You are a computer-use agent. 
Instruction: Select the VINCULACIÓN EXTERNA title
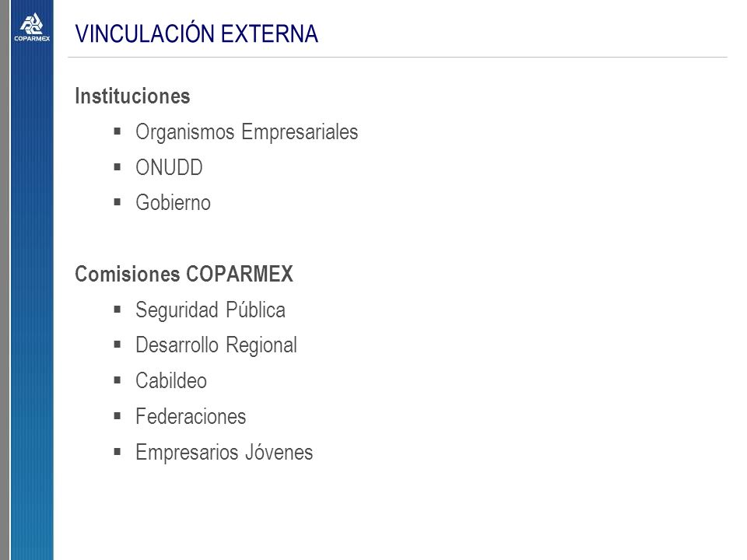[196, 33]
